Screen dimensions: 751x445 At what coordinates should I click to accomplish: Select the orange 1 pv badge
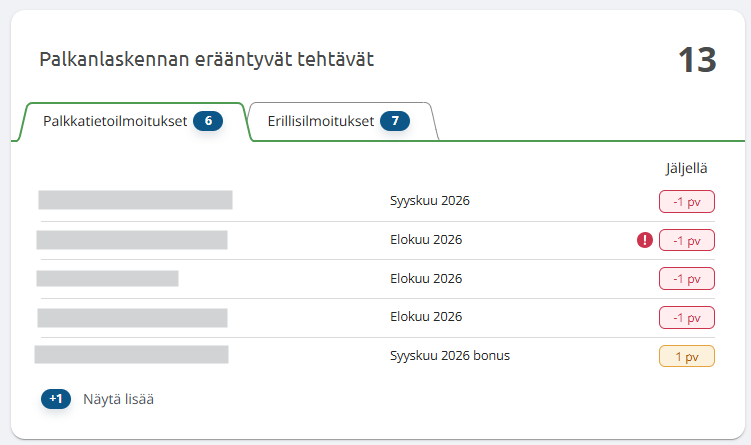pyautogui.click(x=687, y=356)
